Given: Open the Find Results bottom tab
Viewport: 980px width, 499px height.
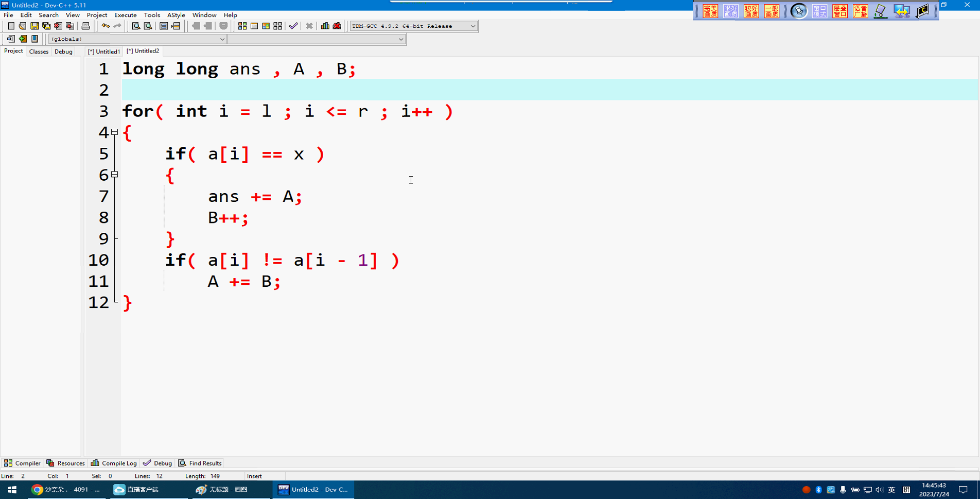Looking at the screenshot, I should point(200,463).
